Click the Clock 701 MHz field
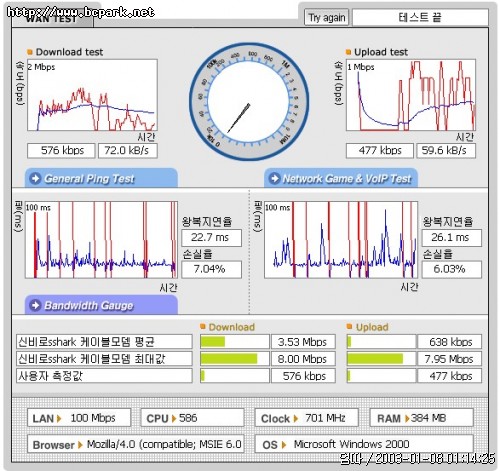 point(307,418)
